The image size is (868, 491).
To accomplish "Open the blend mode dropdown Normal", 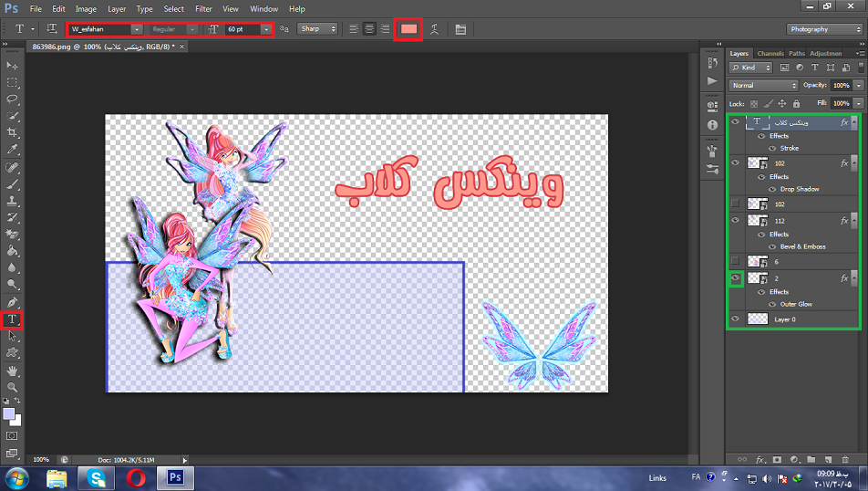I will (x=764, y=86).
